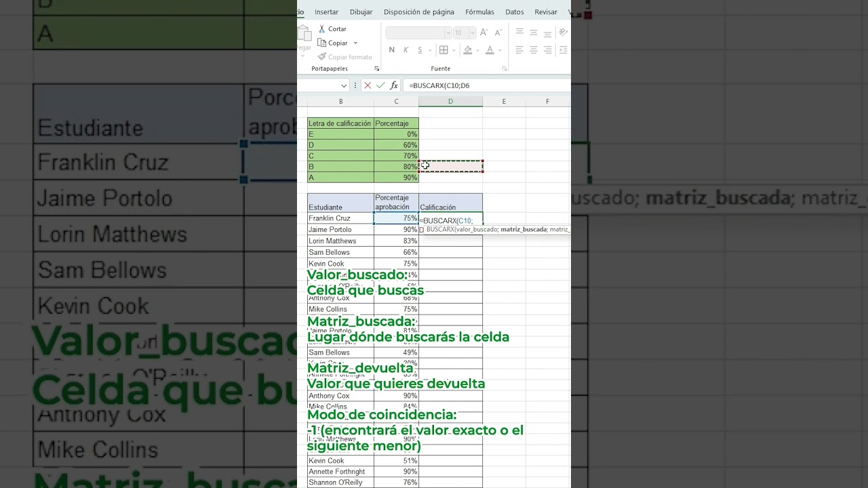Toggle bold with the N button

pyautogui.click(x=391, y=50)
